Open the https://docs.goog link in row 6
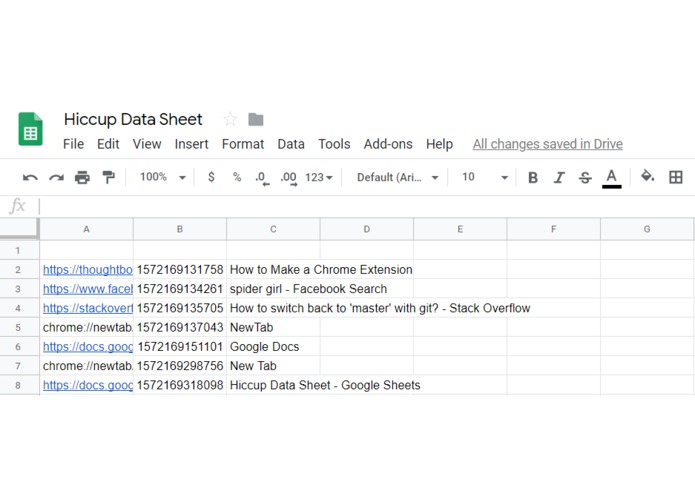The height and width of the screenshot is (494, 695). [x=88, y=347]
